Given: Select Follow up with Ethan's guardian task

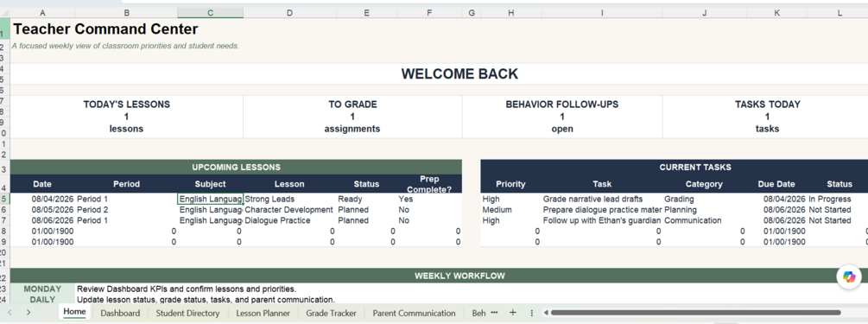Looking at the screenshot, I should [x=602, y=220].
